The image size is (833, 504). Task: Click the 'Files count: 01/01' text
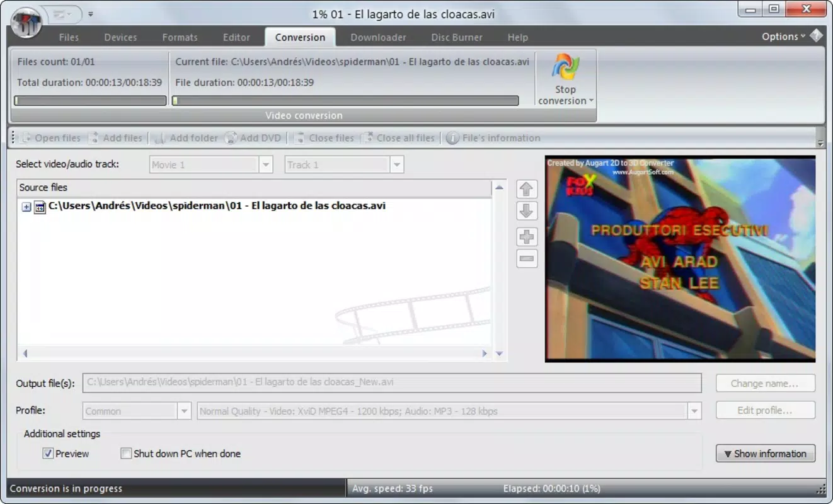(x=56, y=62)
